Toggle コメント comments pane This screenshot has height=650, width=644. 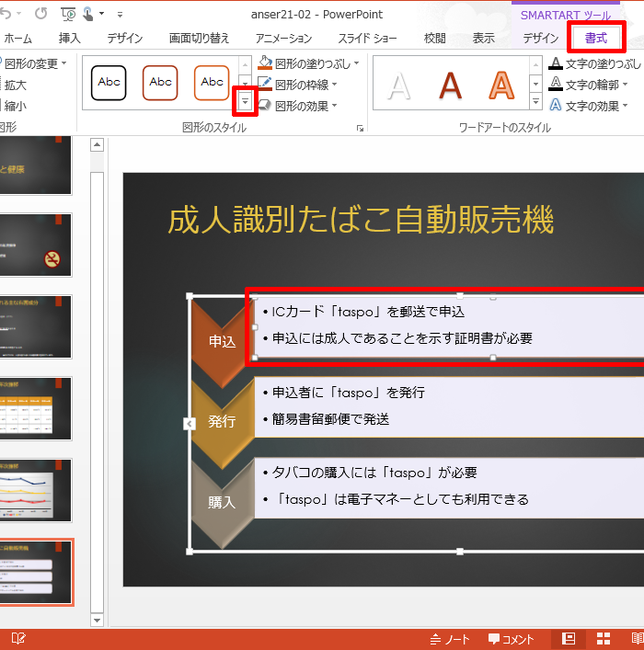(x=512, y=639)
